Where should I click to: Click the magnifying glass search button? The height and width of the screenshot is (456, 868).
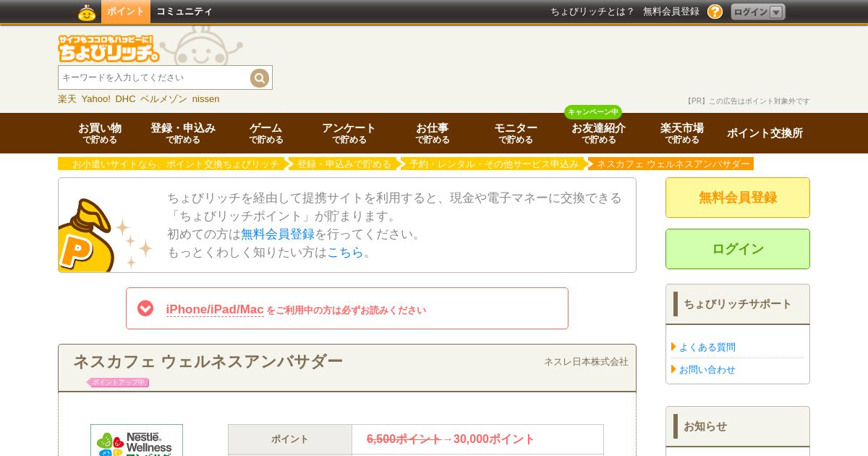coord(259,77)
